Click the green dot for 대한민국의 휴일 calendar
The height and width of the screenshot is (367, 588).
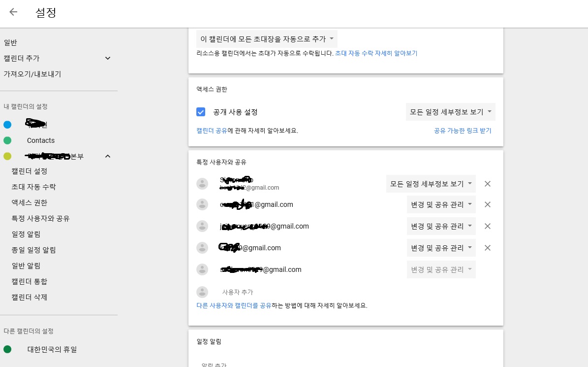point(7,349)
